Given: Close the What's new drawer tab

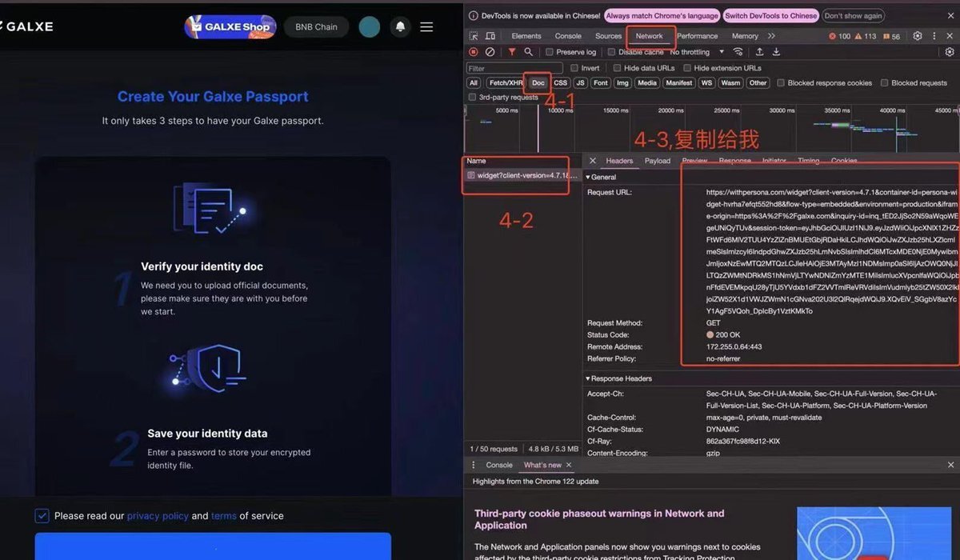Looking at the screenshot, I should coord(569,465).
